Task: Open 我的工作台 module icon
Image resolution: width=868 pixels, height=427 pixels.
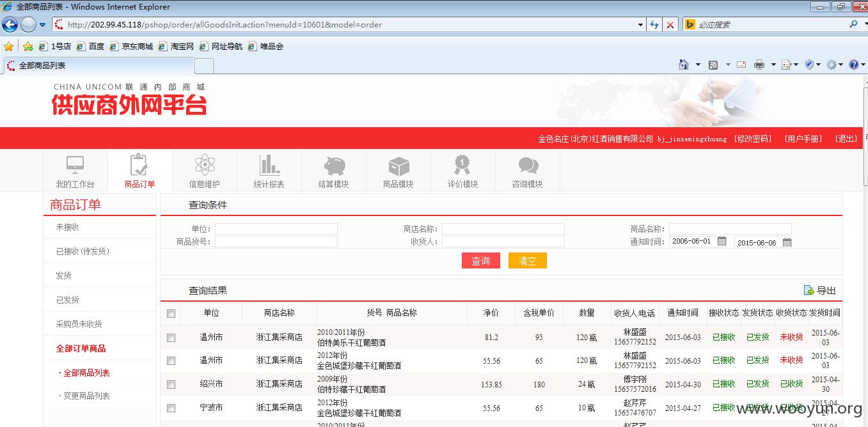Action: point(75,165)
